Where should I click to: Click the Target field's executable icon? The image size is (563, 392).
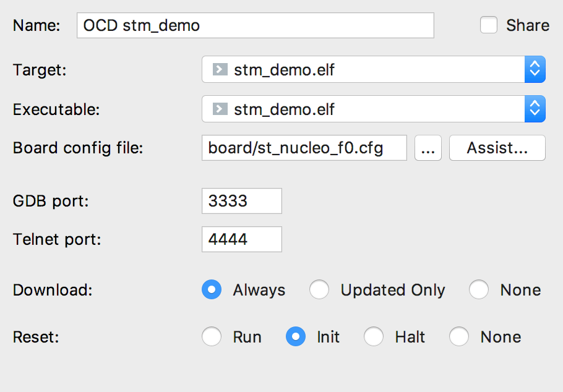[220, 69]
